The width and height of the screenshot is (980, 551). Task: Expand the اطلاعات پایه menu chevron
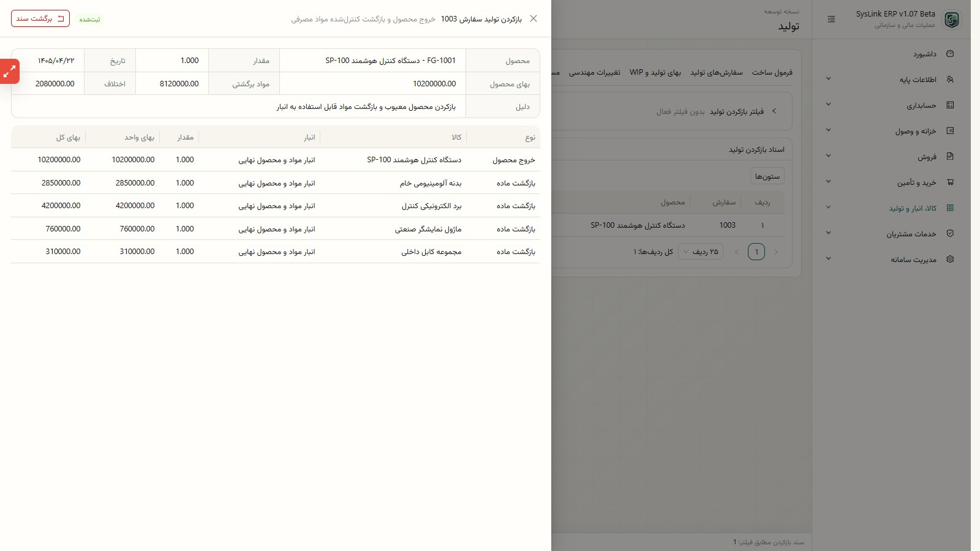click(x=828, y=79)
